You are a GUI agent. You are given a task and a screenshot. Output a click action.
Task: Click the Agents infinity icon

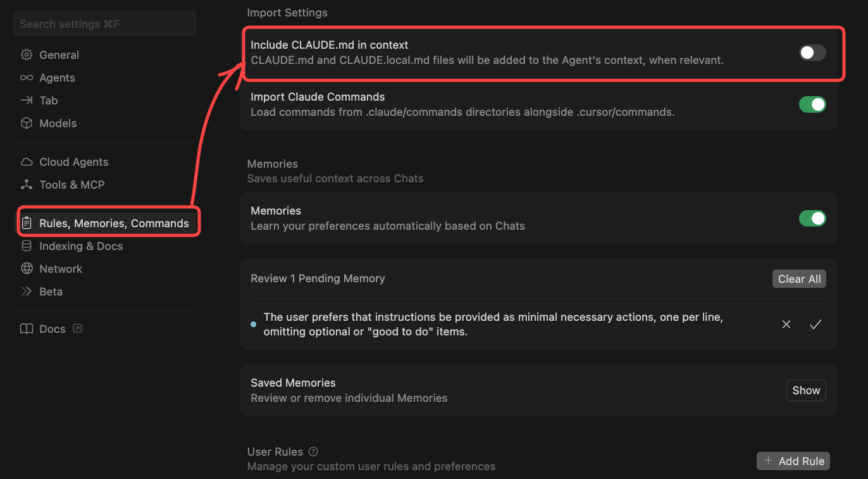[27, 78]
